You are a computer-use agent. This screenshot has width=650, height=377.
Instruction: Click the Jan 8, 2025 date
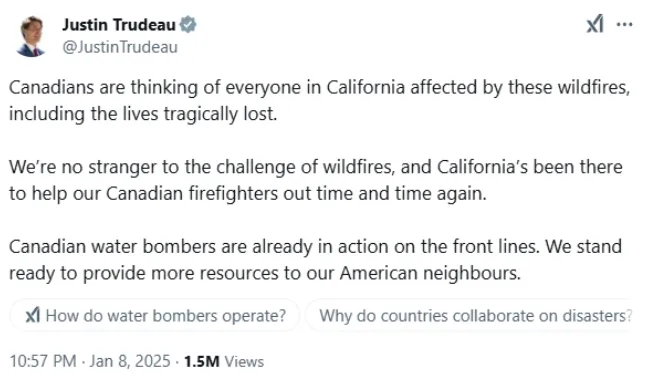[x=130, y=361]
